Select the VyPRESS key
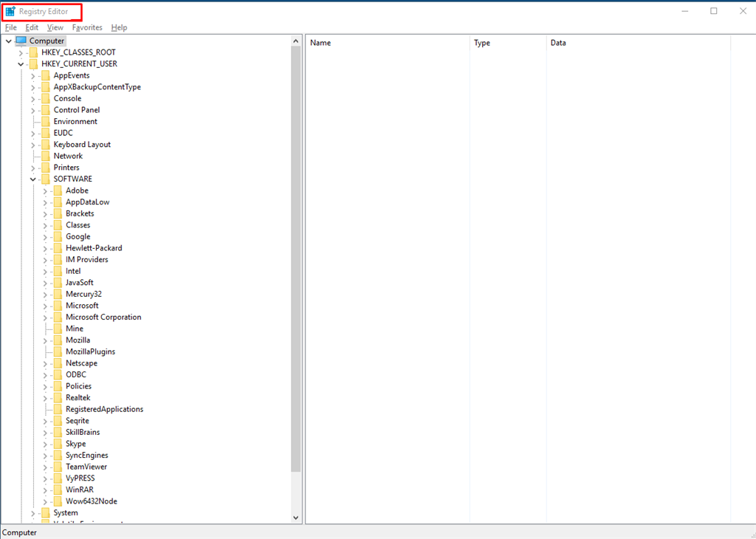This screenshot has height=539, width=756. [80, 478]
